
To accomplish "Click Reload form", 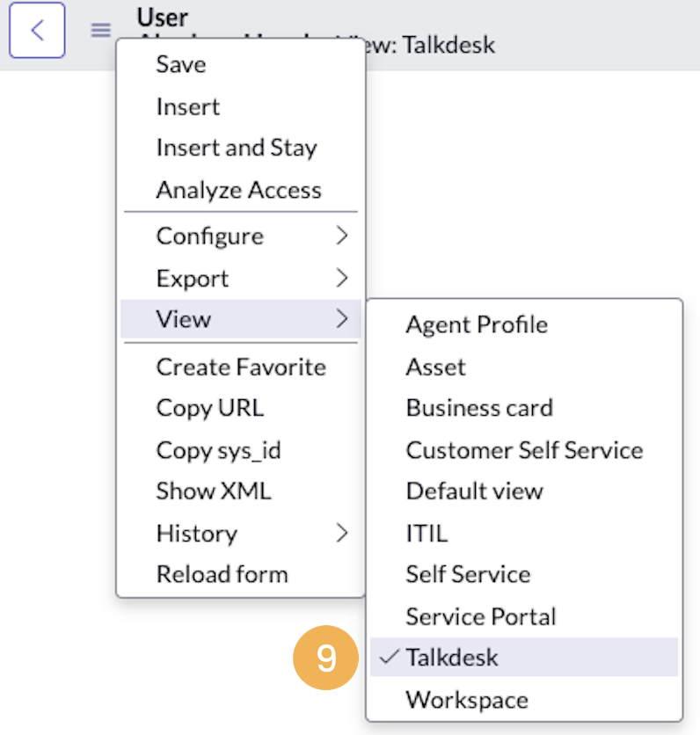I will tap(241, 574).
